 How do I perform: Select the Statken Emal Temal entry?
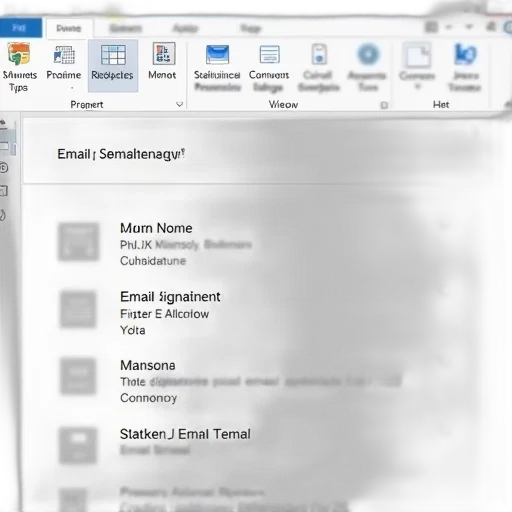tap(185, 434)
